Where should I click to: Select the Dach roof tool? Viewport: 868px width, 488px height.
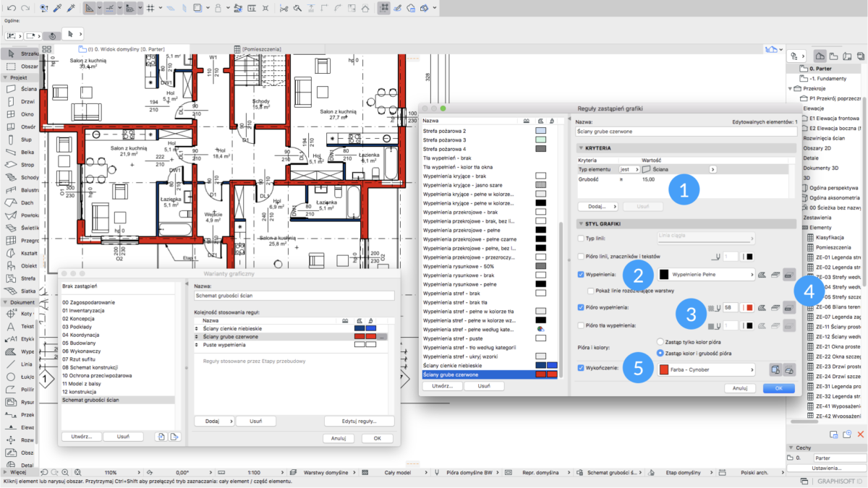(x=20, y=202)
